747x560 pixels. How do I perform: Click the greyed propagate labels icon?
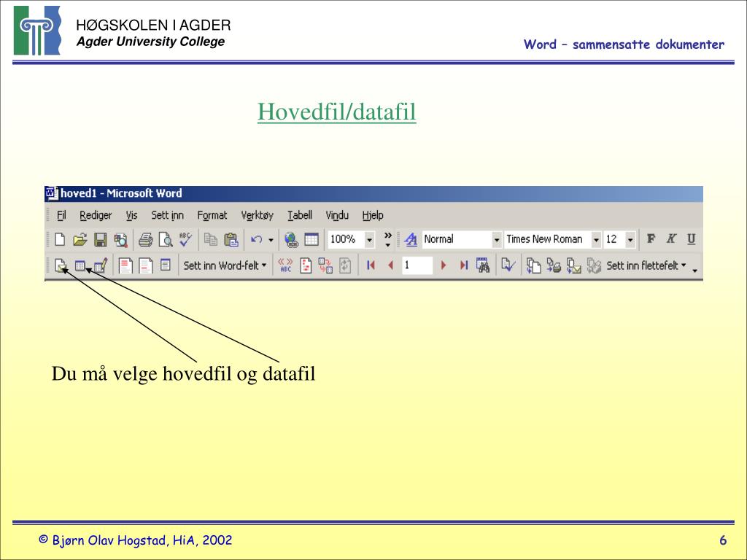[x=345, y=265]
